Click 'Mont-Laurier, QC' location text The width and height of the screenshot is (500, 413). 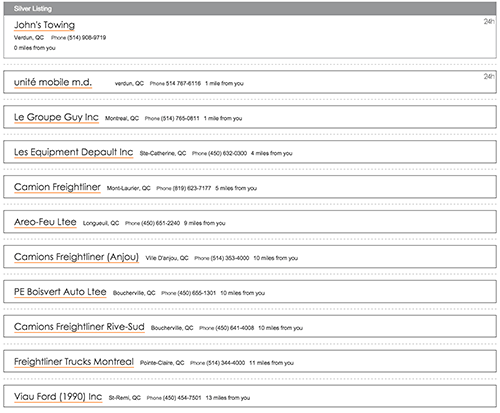[129, 188]
